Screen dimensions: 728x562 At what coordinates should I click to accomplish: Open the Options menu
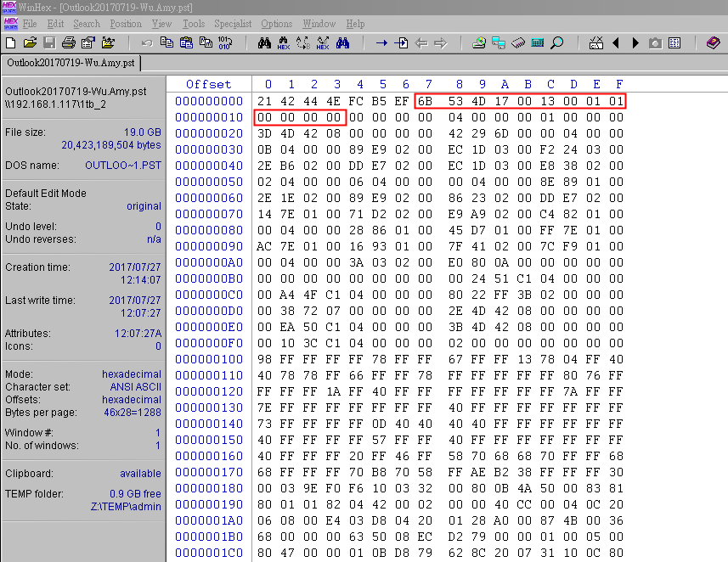(277, 24)
